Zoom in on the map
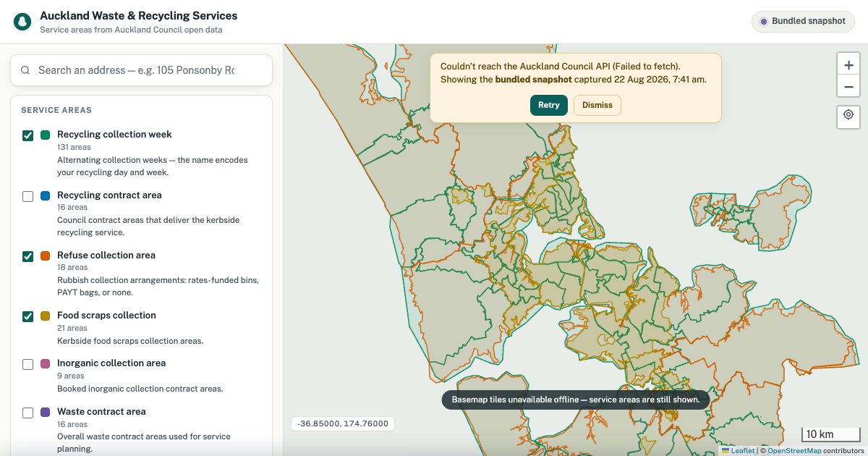The image size is (868, 456). [x=848, y=64]
